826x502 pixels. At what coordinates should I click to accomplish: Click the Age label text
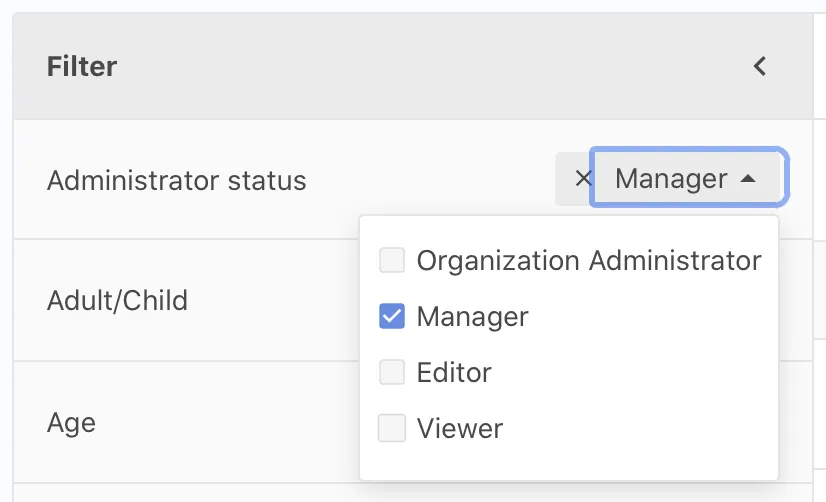click(71, 422)
